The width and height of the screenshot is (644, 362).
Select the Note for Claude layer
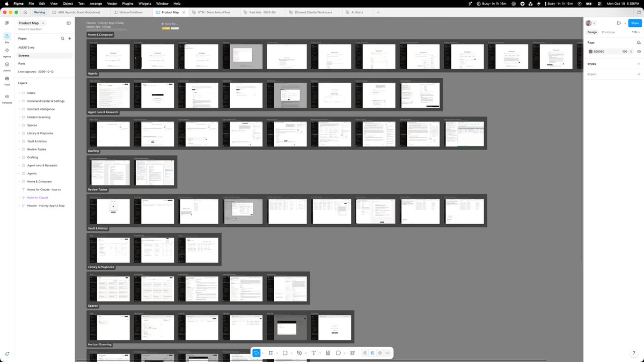tap(38, 197)
